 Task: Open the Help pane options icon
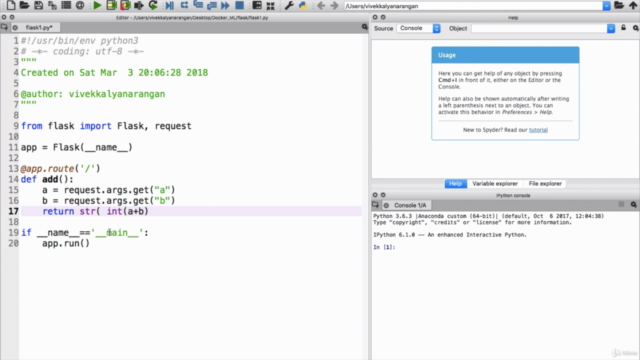click(636, 28)
